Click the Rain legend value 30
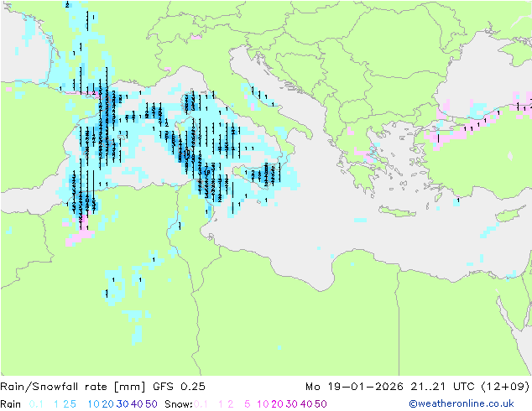 (x=123, y=404)
